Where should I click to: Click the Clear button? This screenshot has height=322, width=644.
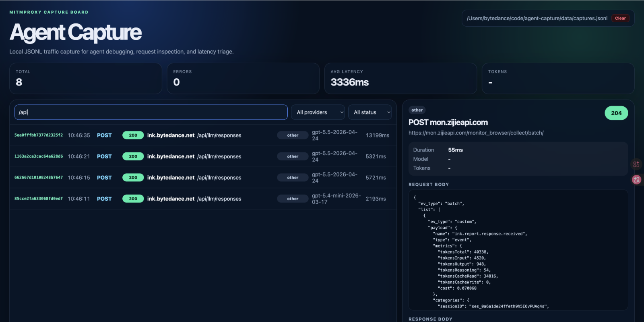[x=620, y=18]
